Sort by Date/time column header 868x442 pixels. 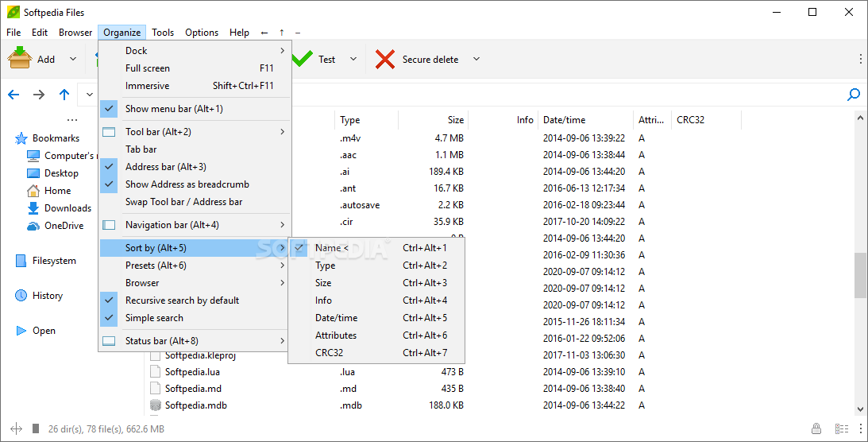click(585, 119)
